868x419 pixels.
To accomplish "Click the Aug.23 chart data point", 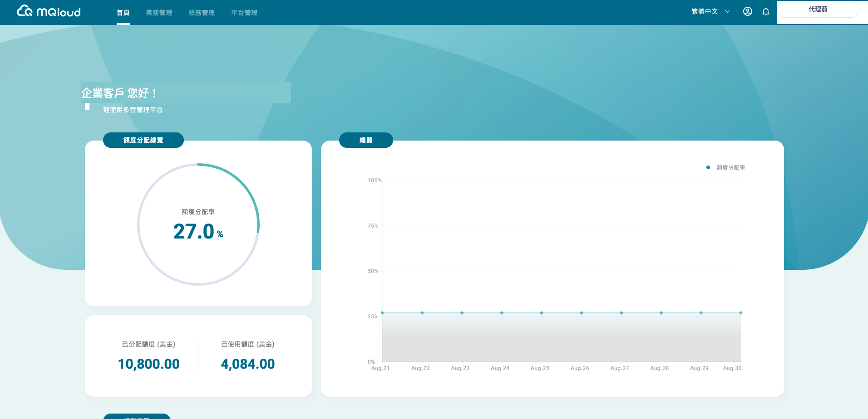I will [462, 313].
